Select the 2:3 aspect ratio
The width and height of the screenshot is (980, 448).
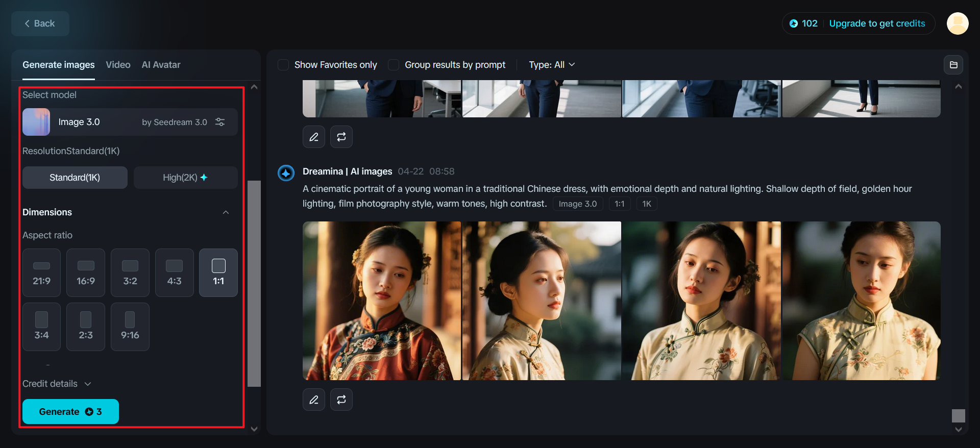[x=86, y=327]
